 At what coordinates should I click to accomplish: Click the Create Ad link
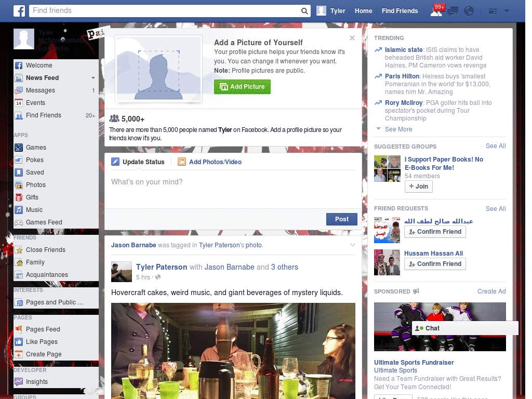tap(491, 291)
